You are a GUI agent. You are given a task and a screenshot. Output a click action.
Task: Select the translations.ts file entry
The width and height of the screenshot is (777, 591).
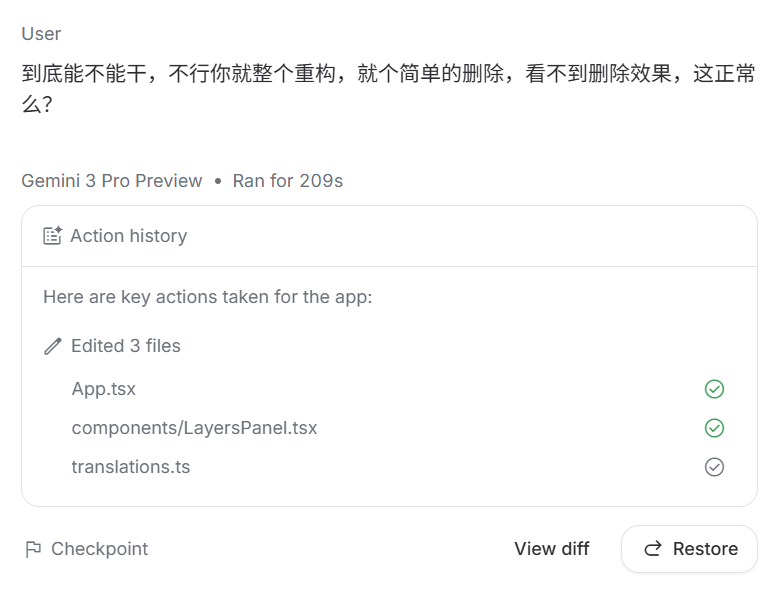[130, 467]
